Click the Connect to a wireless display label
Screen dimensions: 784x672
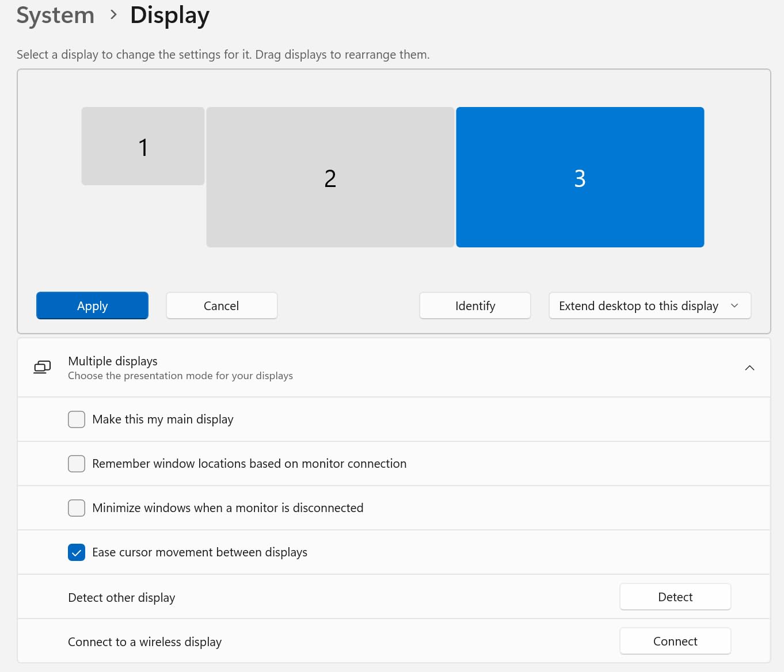[144, 642]
